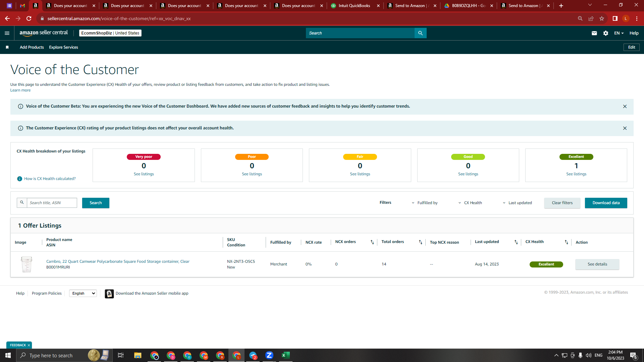
Task: Click the info icon beside CX Health calculated
Action: [x=20, y=179]
